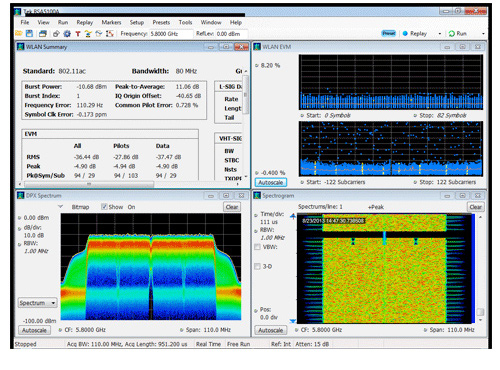Click the save disk icon

coord(29,33)
